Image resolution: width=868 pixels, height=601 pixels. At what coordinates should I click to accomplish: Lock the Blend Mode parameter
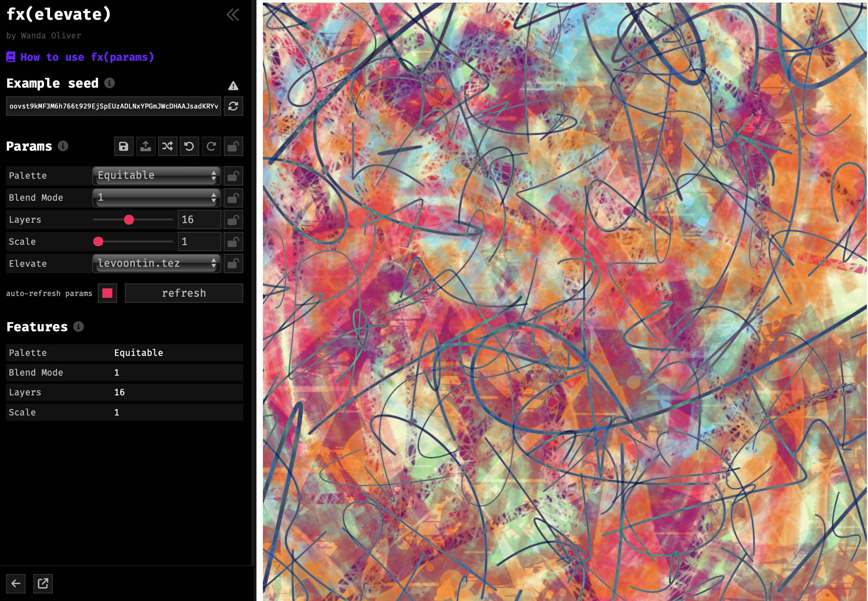tap(233, 198)
